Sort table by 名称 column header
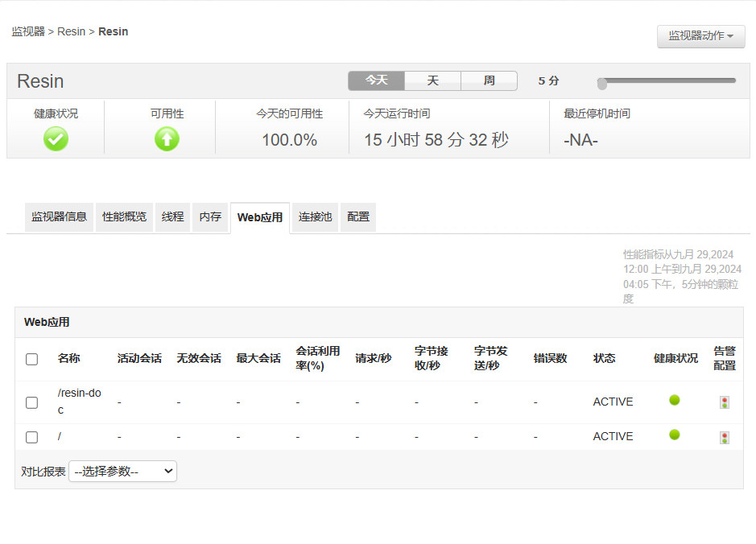 pos(68,359)
